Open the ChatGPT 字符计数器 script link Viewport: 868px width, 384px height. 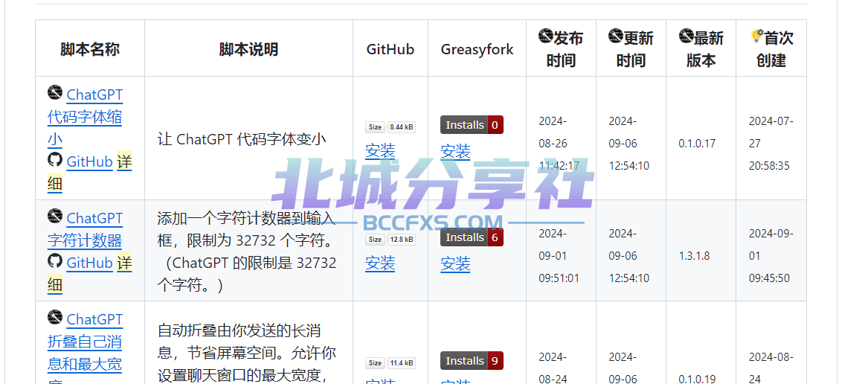pyautogui.click(x=86, y=229)
